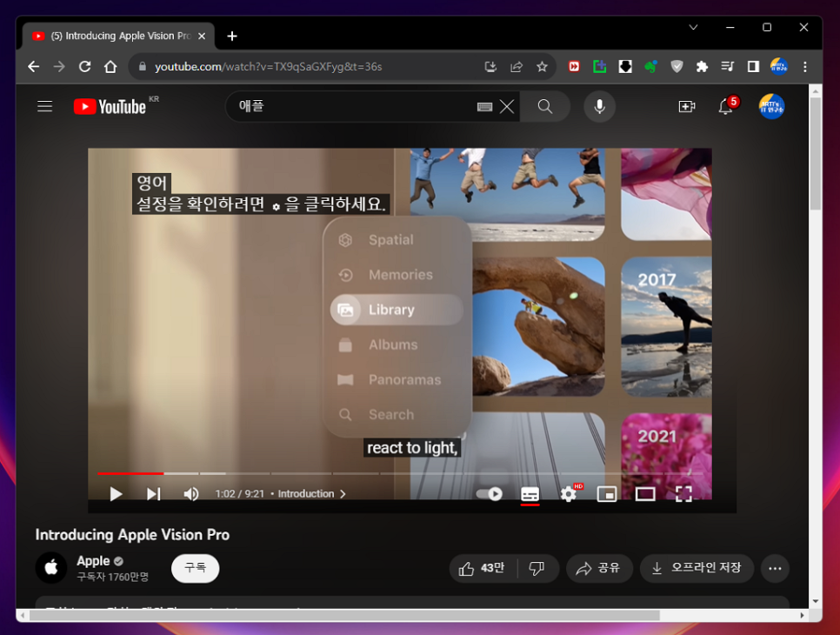Screen dimensions: 840x635
Task: Click the vertical page scrollbar thumb
Action: 816,154
